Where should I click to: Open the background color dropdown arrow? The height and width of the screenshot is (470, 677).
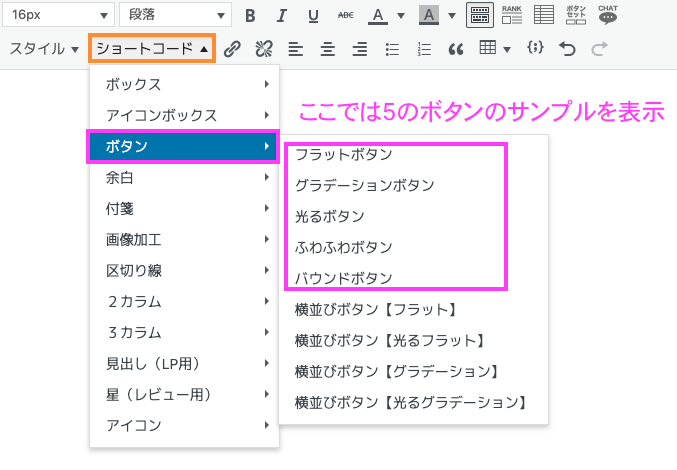click(x=452, y=16)
